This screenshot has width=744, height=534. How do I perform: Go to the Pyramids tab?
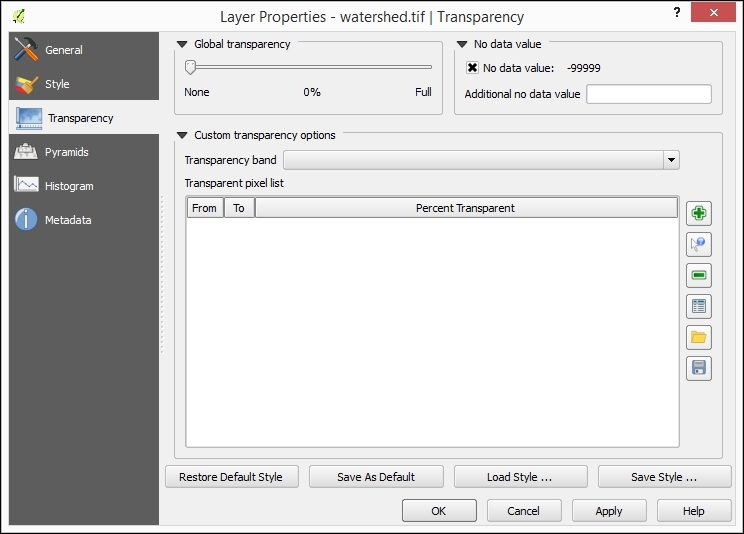click(84, 152)
